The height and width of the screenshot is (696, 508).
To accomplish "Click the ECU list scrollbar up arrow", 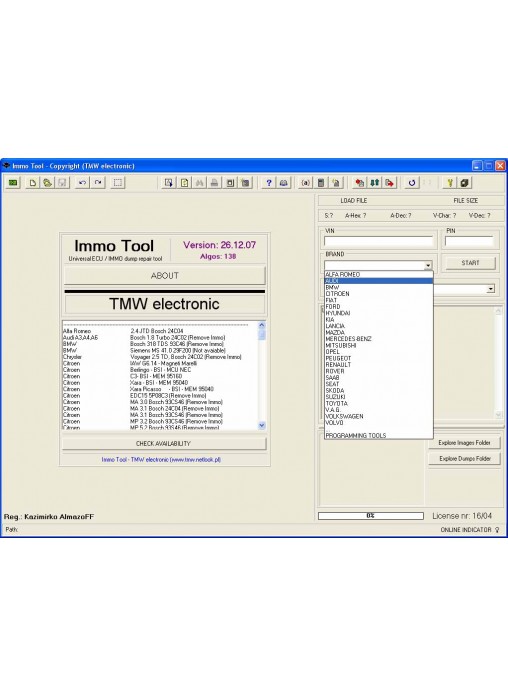I will pos(262,325).
